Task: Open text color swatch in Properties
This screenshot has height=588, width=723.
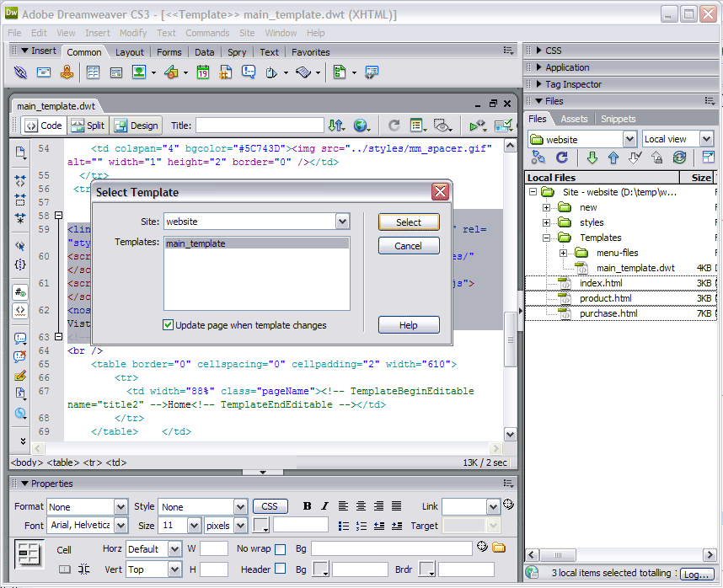Action: pyautogui.click(x=261, y=525)
